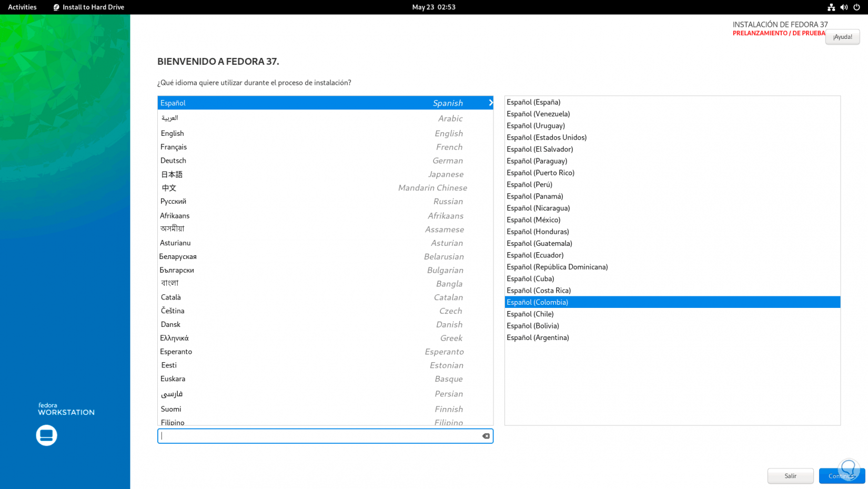
Task: Expand the Español language row arrow
Action: point(490,103)
